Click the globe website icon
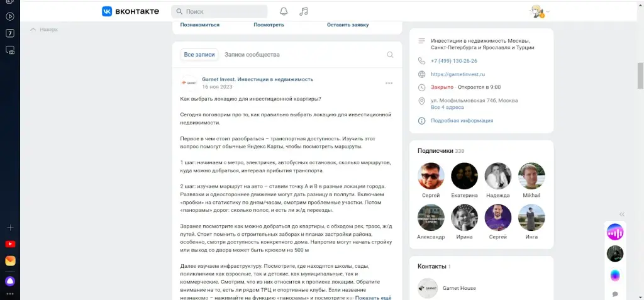 click(421, 74)
